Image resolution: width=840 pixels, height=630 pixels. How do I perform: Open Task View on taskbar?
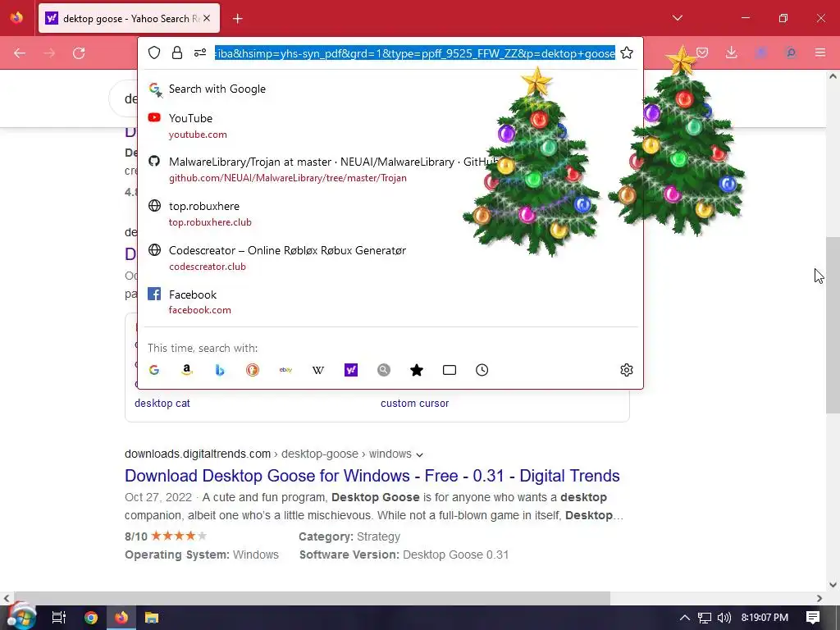pos(58,618)
